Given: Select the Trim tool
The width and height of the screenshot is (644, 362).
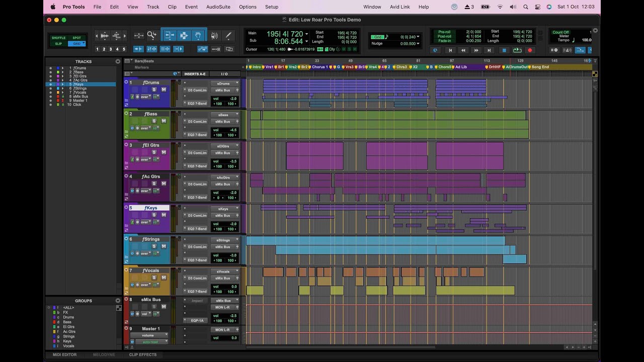Looking at the screenshot, I should 170,36.
